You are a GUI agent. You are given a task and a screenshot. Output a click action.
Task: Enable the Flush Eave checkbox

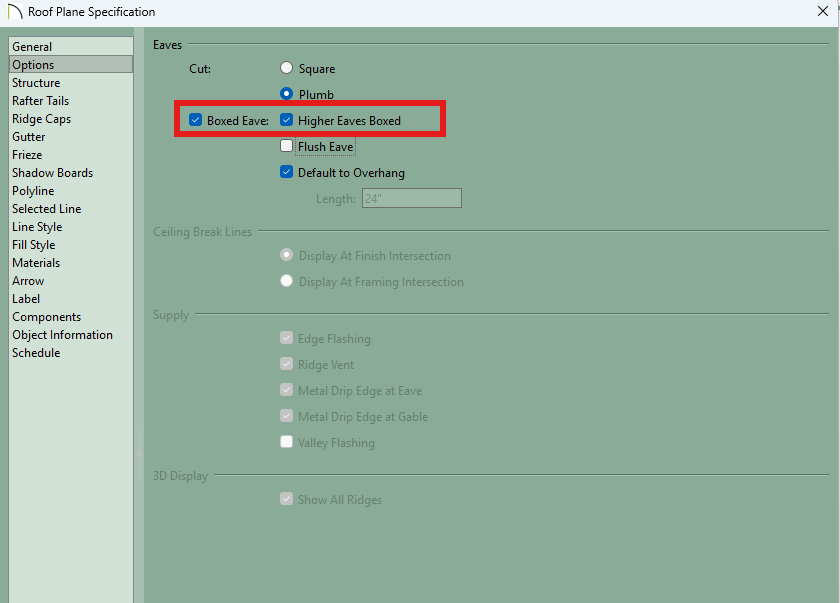coord(287,147)
